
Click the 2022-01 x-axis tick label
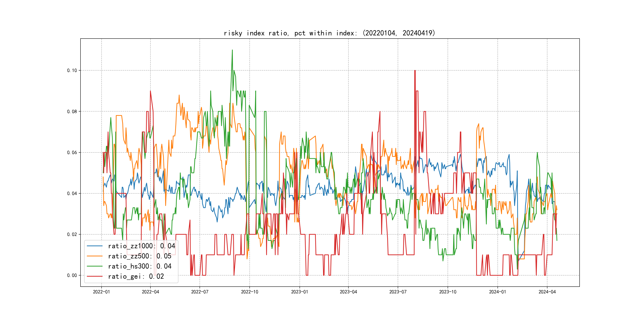tap(101, 292)
